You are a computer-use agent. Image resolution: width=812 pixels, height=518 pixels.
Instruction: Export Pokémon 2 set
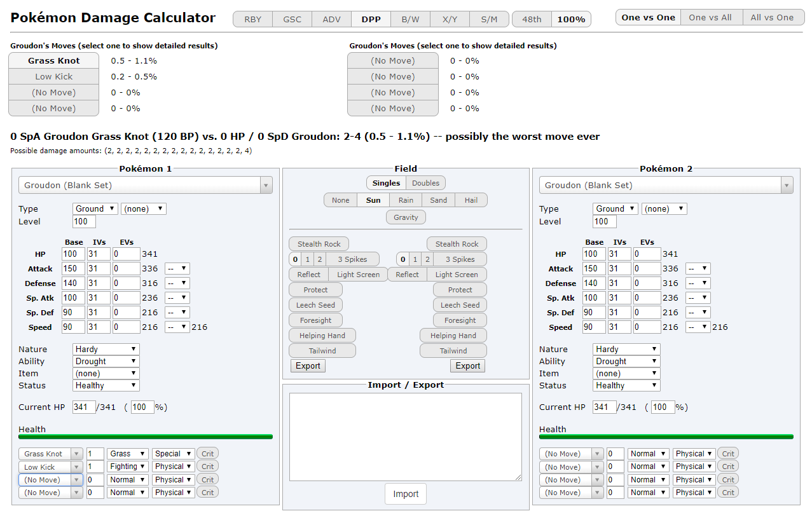coord(467,366)
